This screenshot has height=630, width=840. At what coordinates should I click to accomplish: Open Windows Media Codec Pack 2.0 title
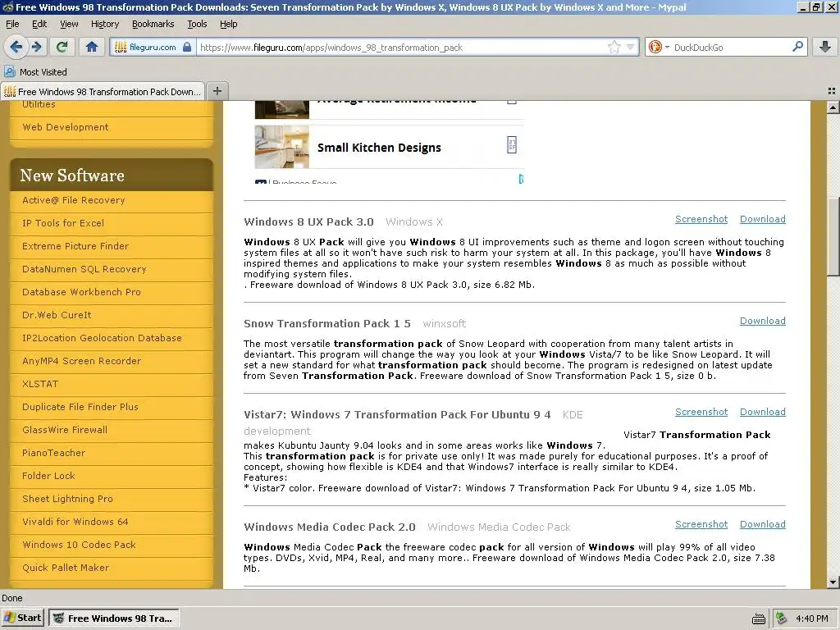[330, 527]
